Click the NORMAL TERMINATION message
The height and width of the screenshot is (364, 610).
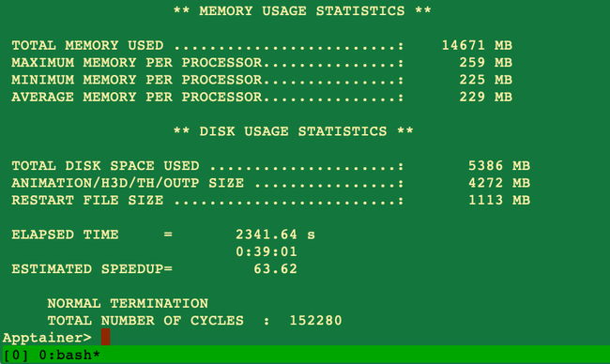point(128,303)
